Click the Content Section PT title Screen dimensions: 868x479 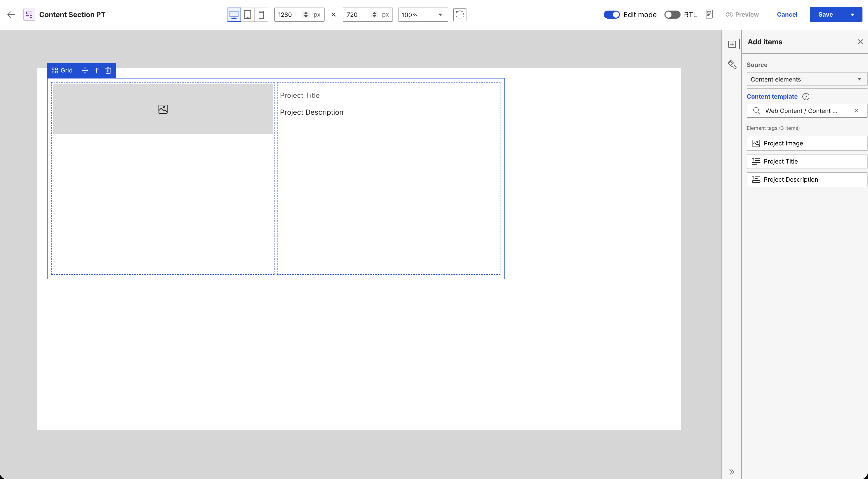click(72, 15)
